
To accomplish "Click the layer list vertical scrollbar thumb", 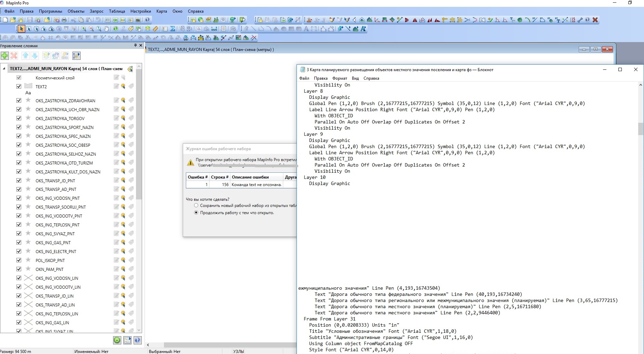I will [139, 133].
